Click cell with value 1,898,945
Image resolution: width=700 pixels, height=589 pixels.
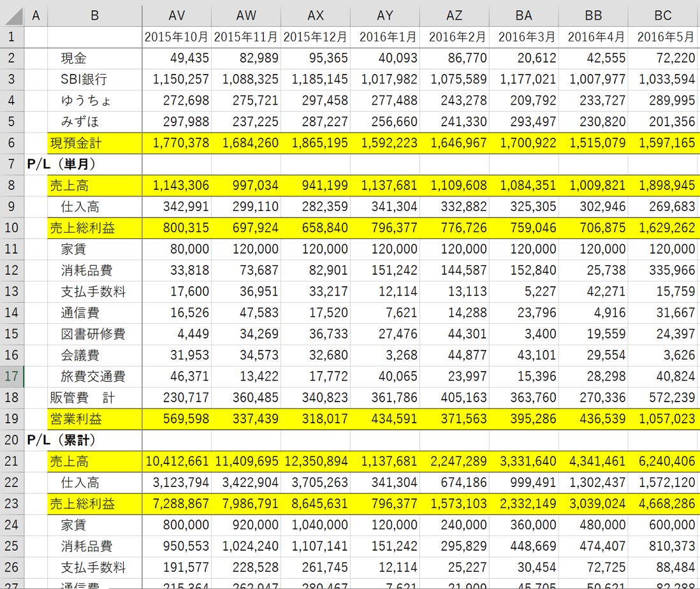point(664,185)
